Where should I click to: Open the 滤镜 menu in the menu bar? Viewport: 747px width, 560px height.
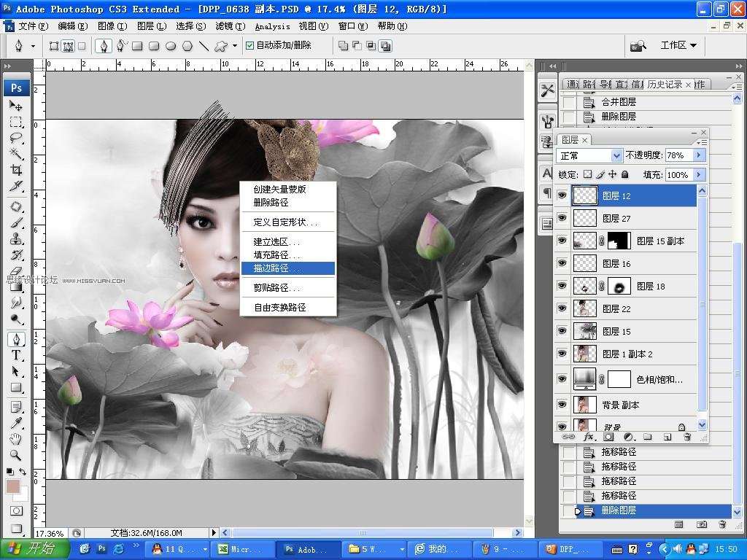click(223, 26)
